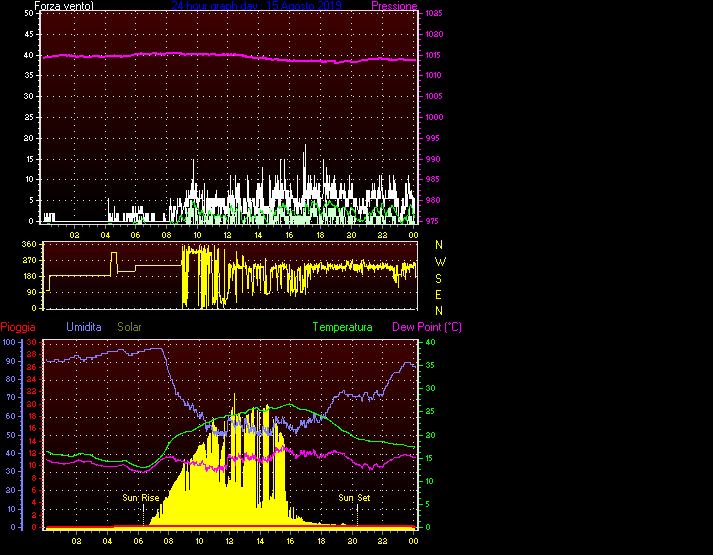Image resolution: width=713 pixels, height=555 pixels.
Task: Click the '45' wind speed axis value
Action: (x=29, y=34)
